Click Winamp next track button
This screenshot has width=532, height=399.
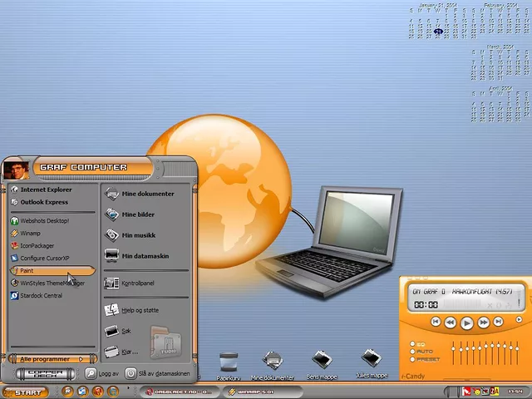click(x=498, y=322)
